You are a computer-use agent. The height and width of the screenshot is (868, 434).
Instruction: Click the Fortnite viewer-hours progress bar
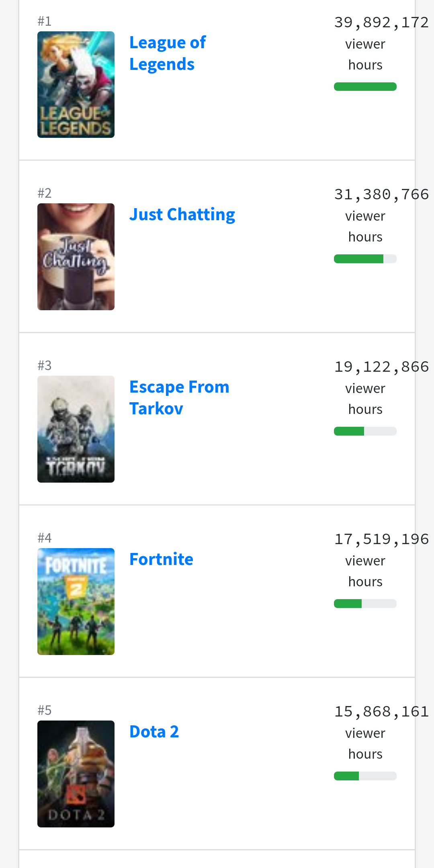[x=365, y=604]
